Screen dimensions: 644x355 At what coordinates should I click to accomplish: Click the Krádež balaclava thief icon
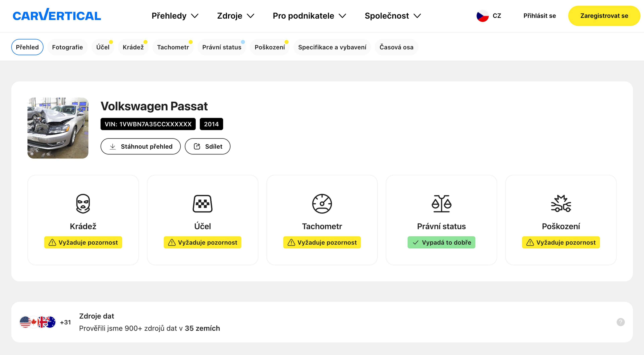(x=83, y=203)
